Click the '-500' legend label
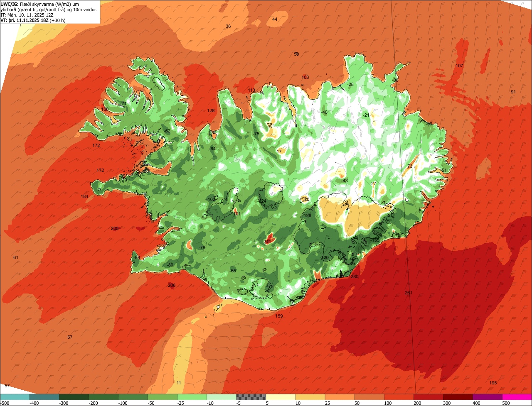This screenshot has width=532, height=406. coord(5,403)
